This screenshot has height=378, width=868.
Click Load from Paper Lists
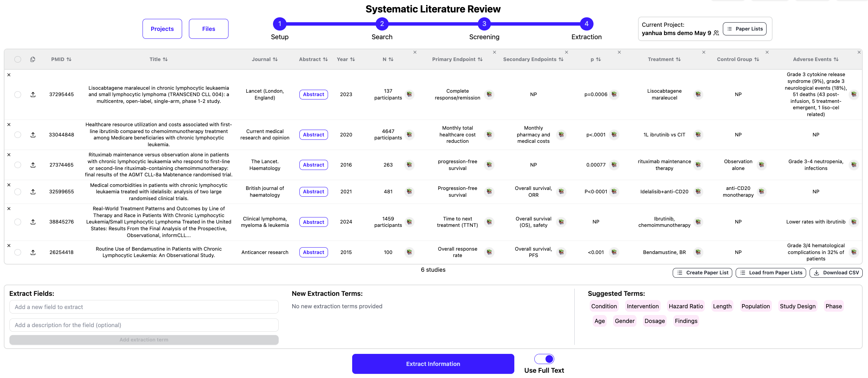pos(771,273)
